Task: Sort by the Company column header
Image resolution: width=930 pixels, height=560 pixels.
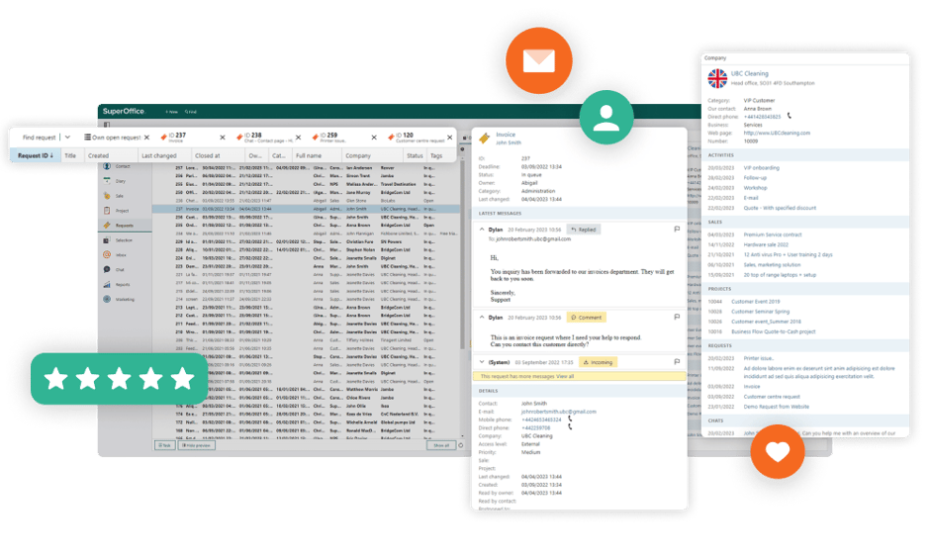Action: (371, 155)
